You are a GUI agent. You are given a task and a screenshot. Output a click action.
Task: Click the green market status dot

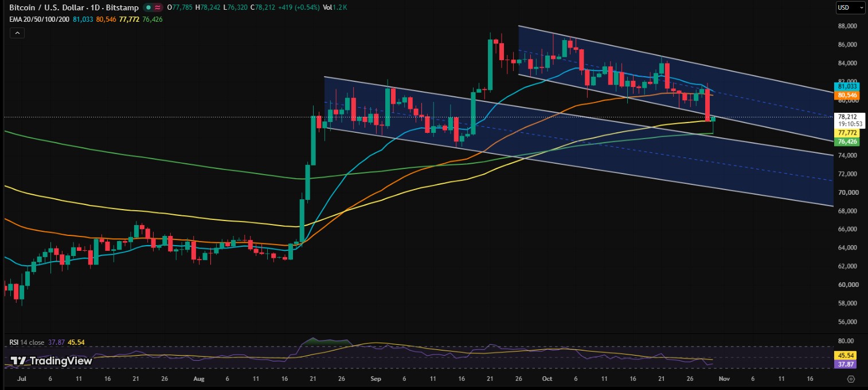[148, 7]
